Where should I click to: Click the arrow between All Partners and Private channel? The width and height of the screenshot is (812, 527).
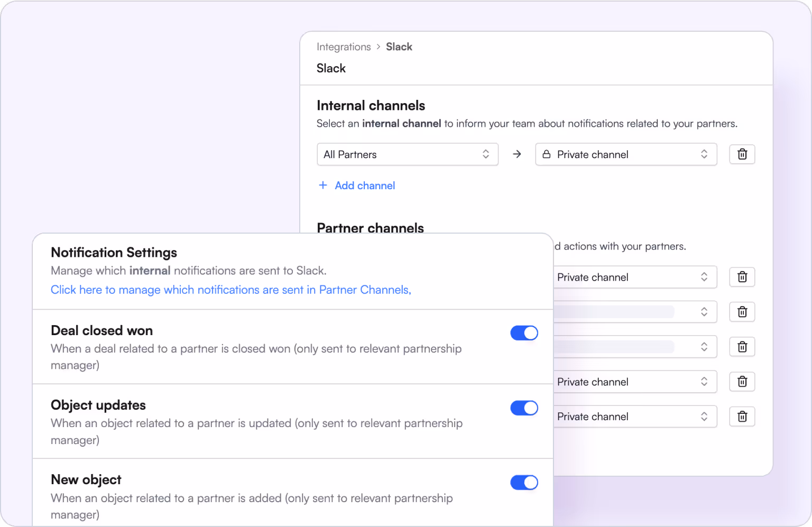(x=517, y=154)
